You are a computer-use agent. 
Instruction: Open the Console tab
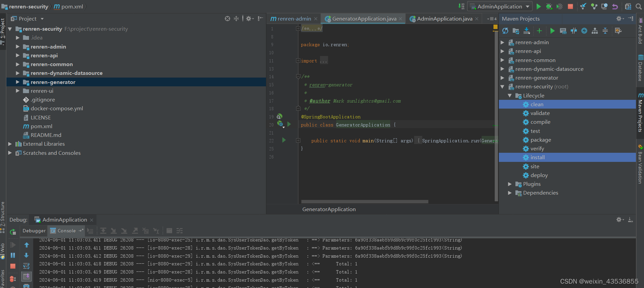(66, 231)
